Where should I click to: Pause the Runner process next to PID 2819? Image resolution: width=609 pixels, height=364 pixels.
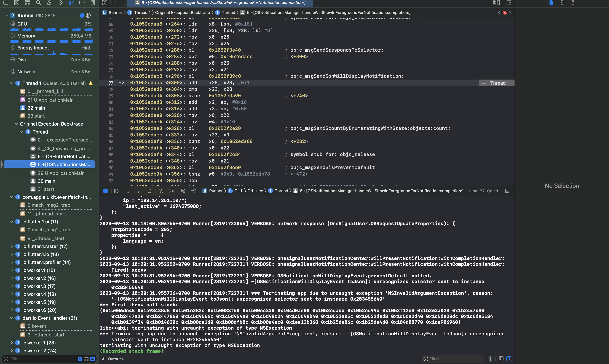coord(88,15)
